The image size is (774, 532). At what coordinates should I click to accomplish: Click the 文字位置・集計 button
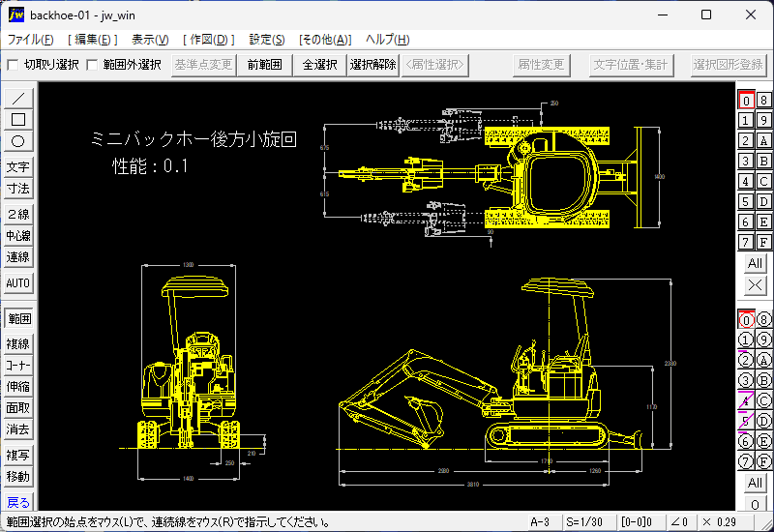631,65
